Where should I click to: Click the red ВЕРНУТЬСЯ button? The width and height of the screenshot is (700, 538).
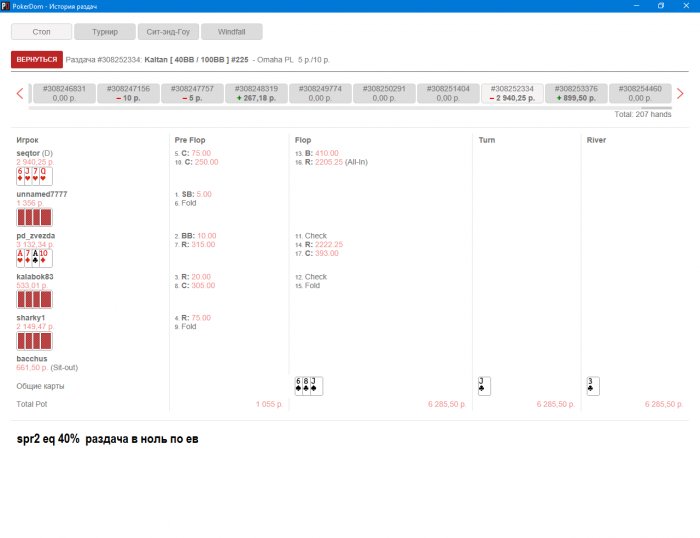tap(37, 59)
